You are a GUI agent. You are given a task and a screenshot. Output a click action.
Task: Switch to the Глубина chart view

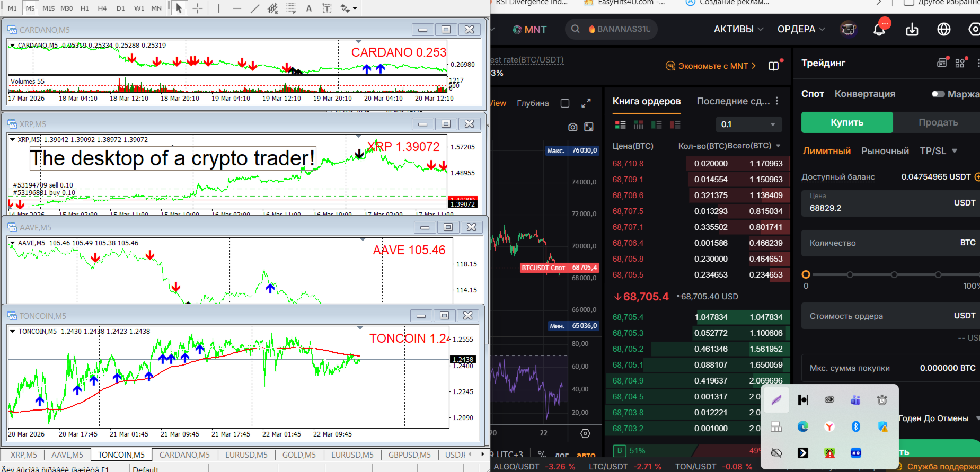pyautogui.click(x=533, y=103)
